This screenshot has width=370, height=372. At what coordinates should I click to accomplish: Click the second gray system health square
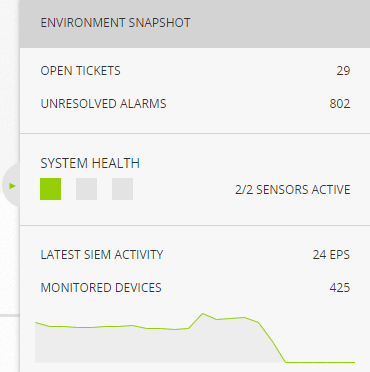tap(86, 189)
